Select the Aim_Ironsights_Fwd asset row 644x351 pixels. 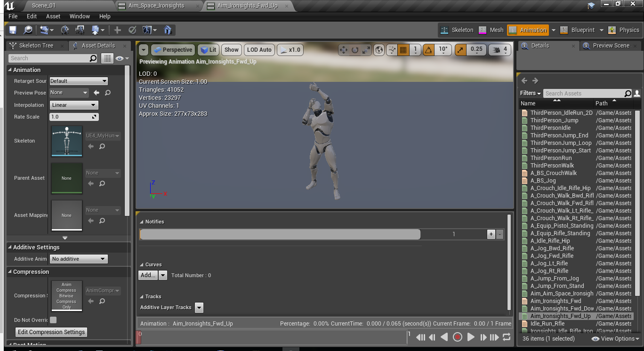click(x=577, y=301)
